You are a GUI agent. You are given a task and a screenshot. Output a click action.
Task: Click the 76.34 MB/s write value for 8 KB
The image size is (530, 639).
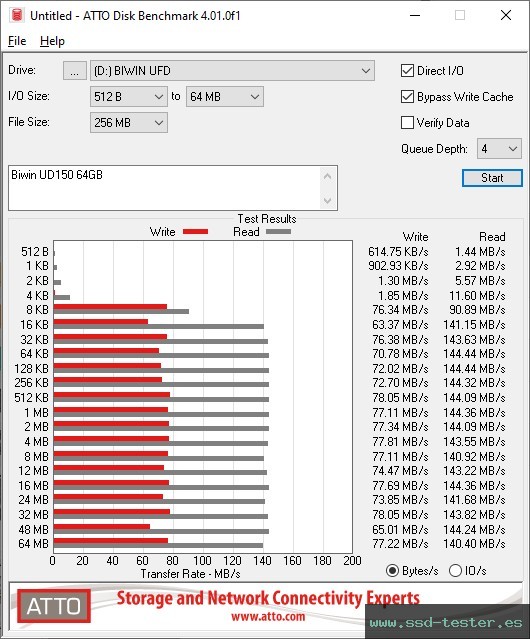coord(400,310)
